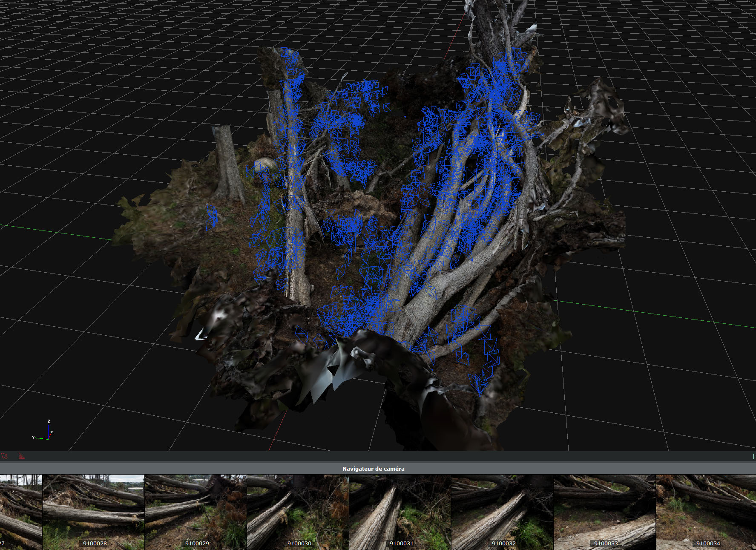Click camera thumbnail _9100034
756x550 pixels.
(x=706, y=511)
